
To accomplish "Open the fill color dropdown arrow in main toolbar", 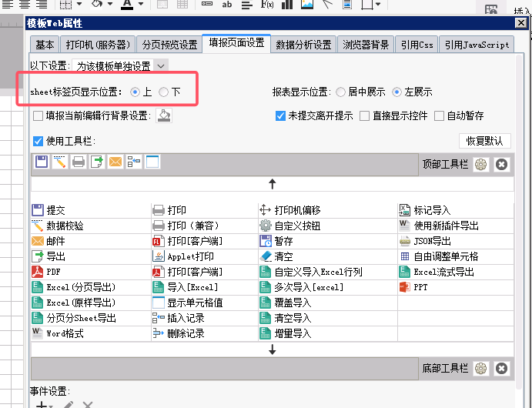I will [x=110, y=4].
